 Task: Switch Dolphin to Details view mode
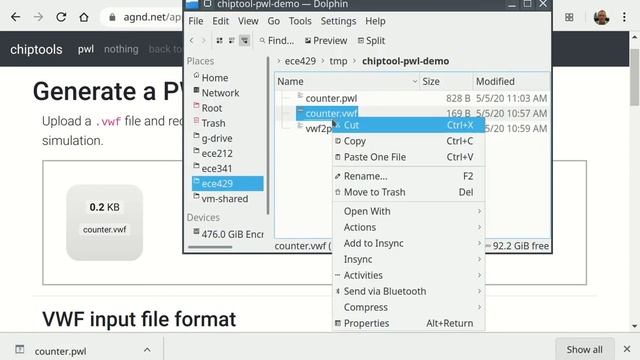click(x=244, y=40)
